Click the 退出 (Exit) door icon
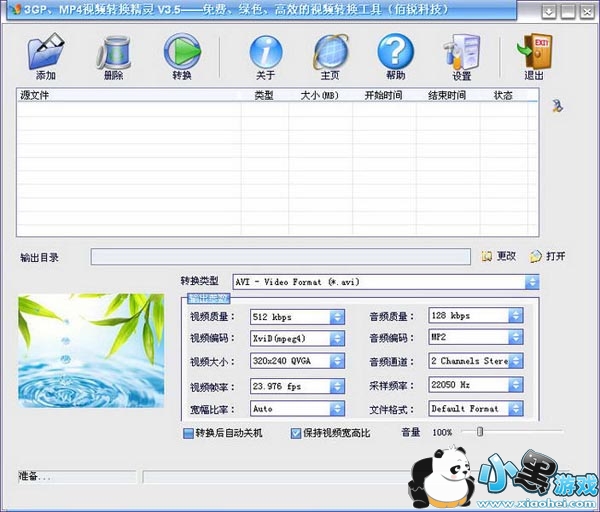Screen dimensions: 600x512 coord(534,51)
